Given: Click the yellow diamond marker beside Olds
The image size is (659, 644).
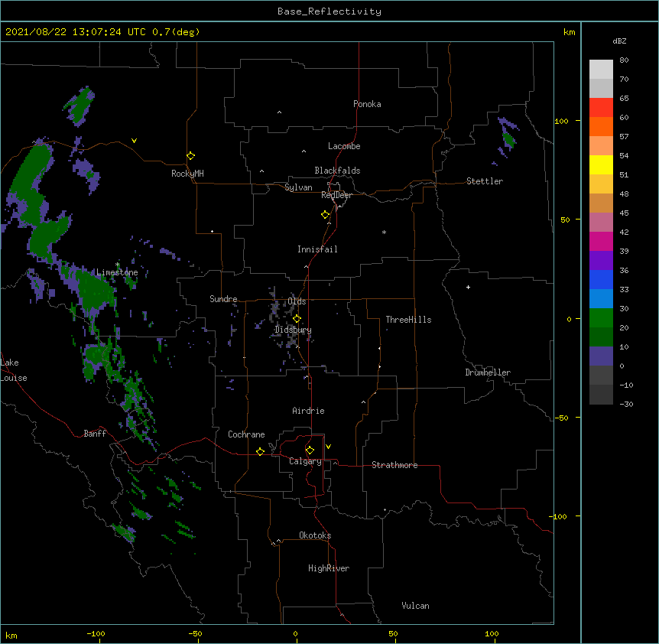Looking at the screenshot, I should [x=297, y=318].
